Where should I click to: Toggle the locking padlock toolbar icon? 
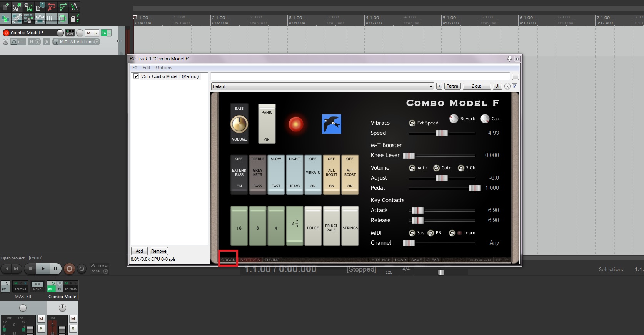click(75, 18)
